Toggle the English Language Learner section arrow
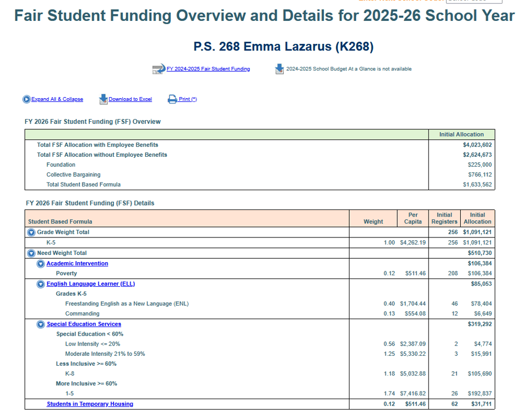Viewport: 526px width, 420px height. coord(41,284)
